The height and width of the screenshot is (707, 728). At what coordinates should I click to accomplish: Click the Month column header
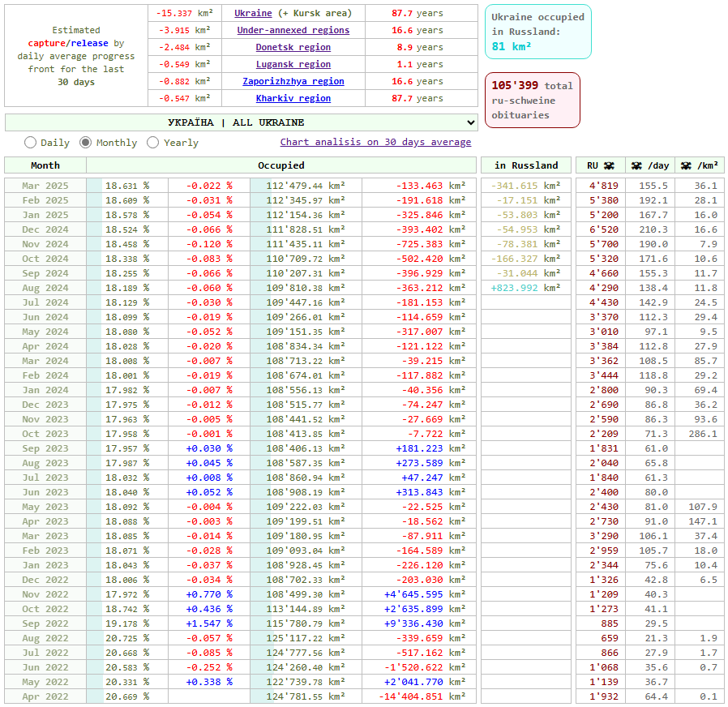[45, 165]
